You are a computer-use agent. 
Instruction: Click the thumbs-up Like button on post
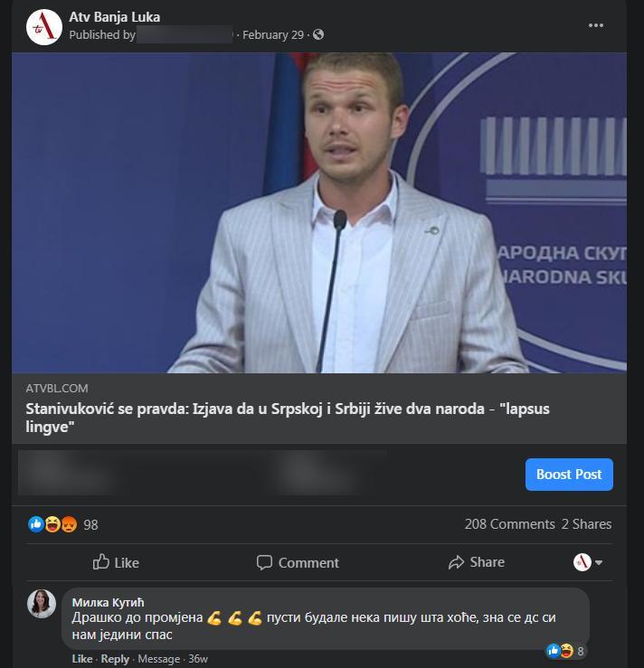pyautogui.click(x=116, y=562)
